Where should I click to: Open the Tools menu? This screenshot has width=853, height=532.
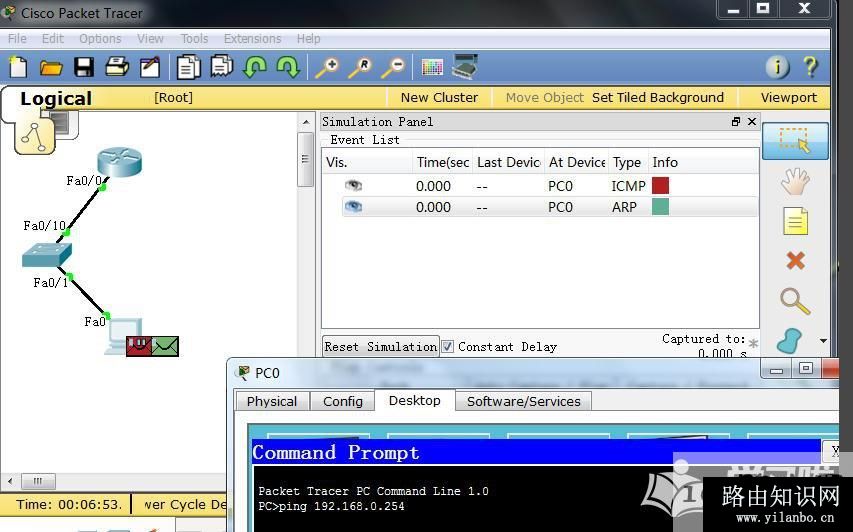(194, 39)
